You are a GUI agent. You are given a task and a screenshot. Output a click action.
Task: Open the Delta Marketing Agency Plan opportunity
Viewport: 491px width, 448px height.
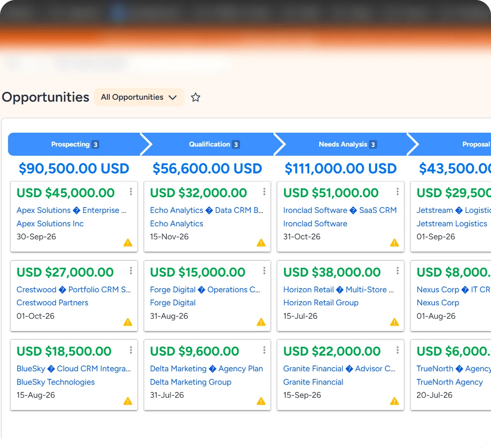pyautogui.click(x=206, y=369)
